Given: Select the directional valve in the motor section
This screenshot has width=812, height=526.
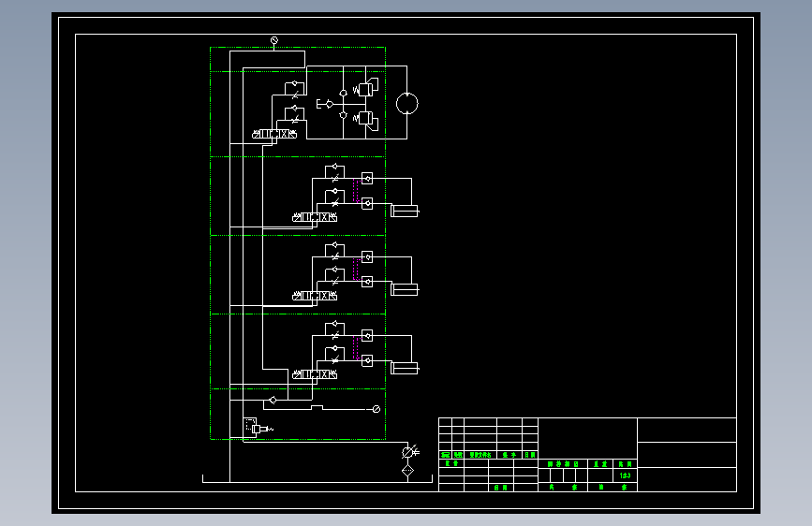Looking at the screenshot, I should [274, 134].
